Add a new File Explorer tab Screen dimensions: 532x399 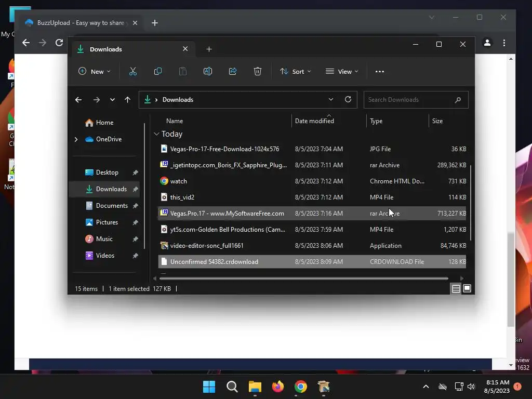[209, 49]
